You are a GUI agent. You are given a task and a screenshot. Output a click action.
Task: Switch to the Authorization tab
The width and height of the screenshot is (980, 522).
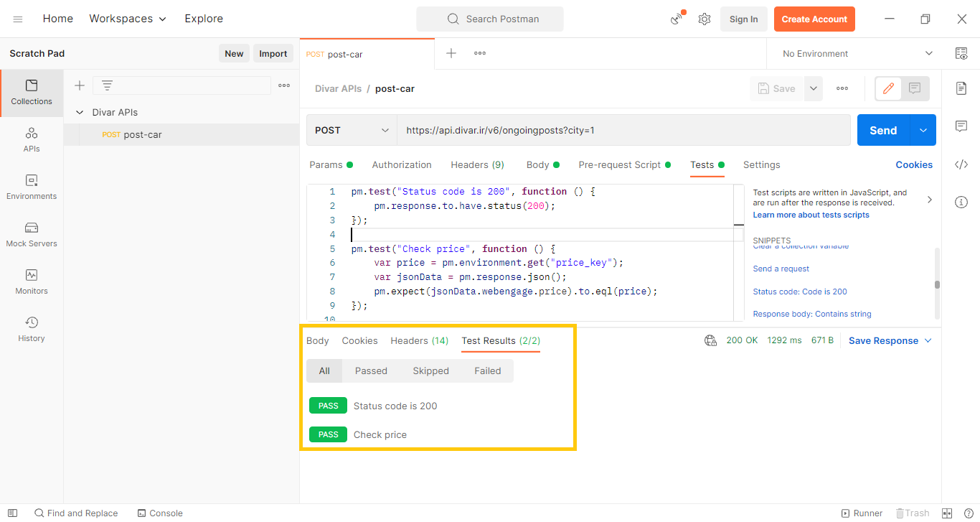click(x=402, y=164)
